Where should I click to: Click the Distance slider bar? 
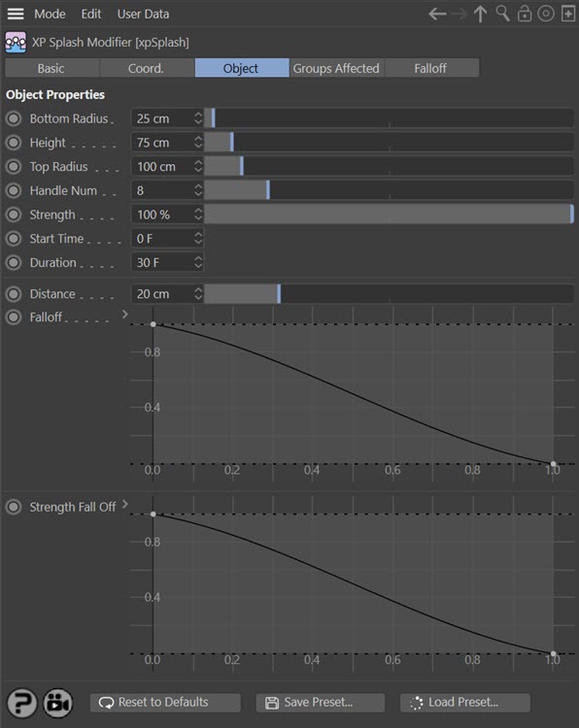tap(389, 294)
